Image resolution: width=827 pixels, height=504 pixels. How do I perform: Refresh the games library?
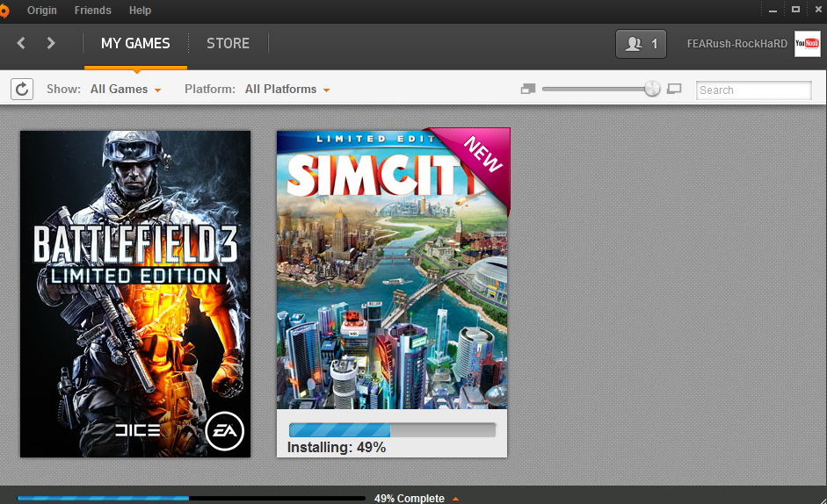pyautogui.click(x=22, y=89)
